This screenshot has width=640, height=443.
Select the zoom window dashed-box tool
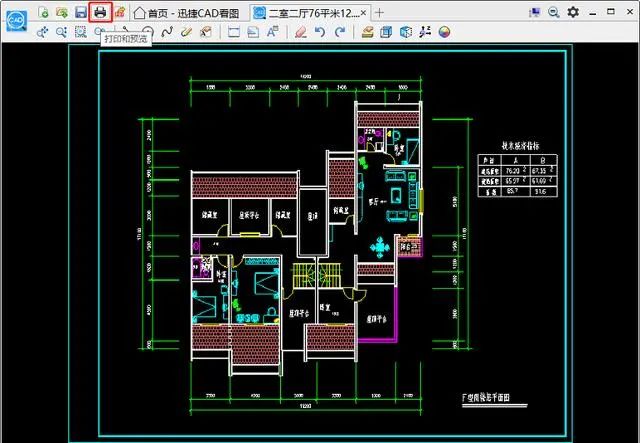(x=81, y=32)
